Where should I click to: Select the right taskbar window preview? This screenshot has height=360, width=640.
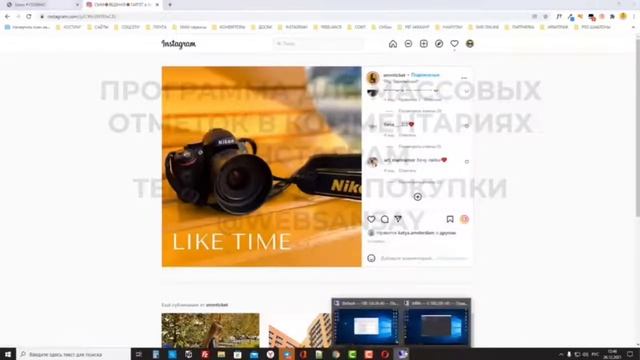[436, 322]
